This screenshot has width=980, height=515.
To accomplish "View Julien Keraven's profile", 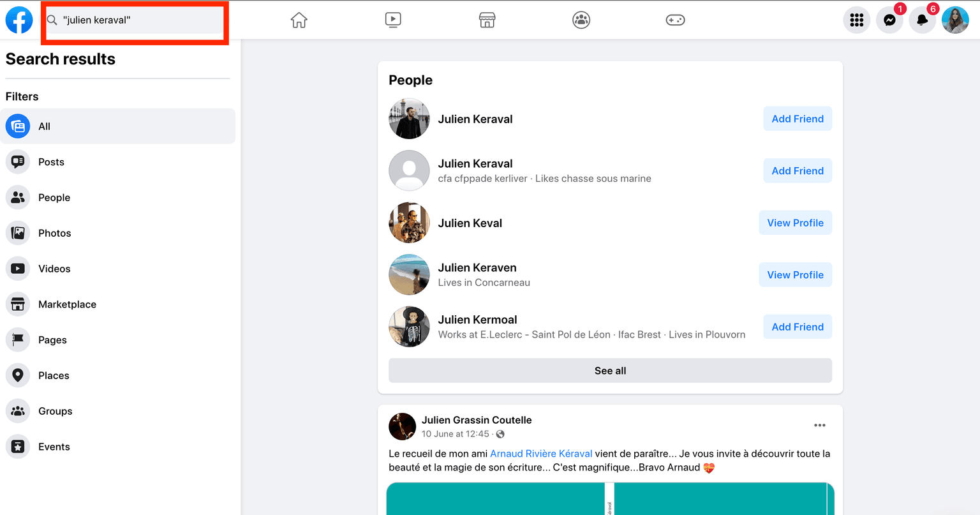I will click(795, 275).
